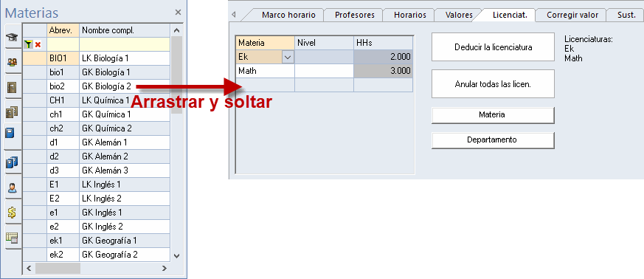Image resolution: width=644 pixels, height=279 pixels.
Task: Select the GK Alemán 1 row
Action: (96, 142)
